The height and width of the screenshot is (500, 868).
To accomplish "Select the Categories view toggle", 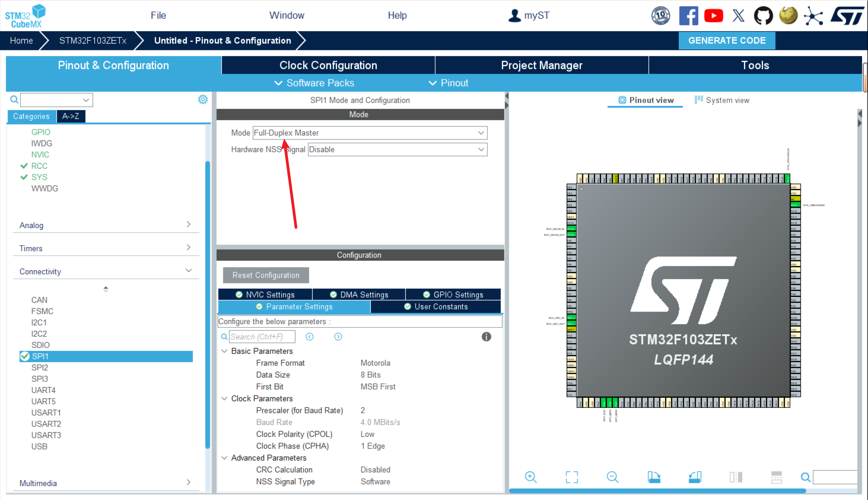I will point(31,116).
